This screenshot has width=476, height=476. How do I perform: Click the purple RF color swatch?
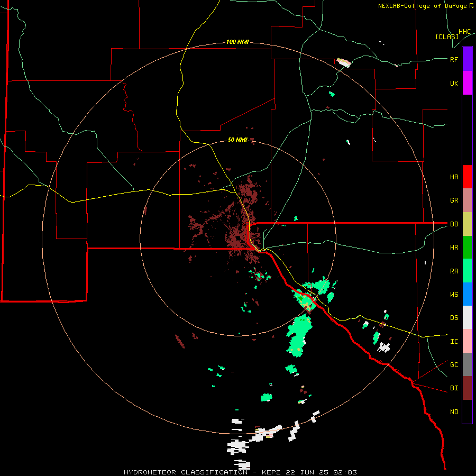[467, 59]
